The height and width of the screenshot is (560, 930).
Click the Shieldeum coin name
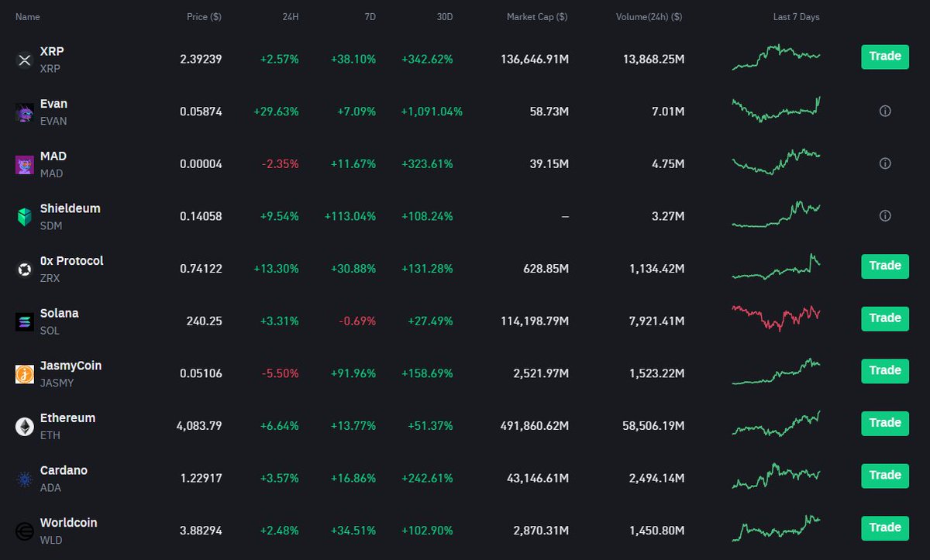pos(70,208)
